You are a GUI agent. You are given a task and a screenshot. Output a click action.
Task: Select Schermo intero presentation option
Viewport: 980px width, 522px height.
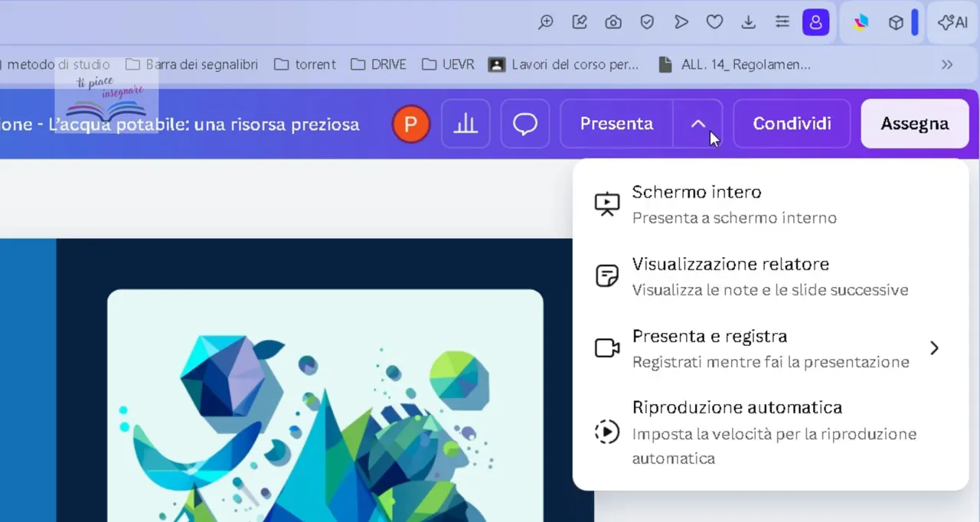[x=770, y=204]
